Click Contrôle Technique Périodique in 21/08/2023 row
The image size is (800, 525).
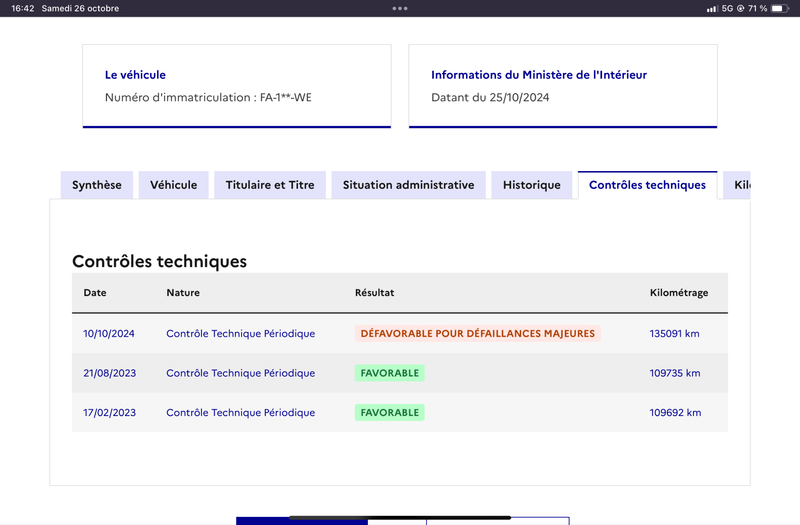click(240, 373)
